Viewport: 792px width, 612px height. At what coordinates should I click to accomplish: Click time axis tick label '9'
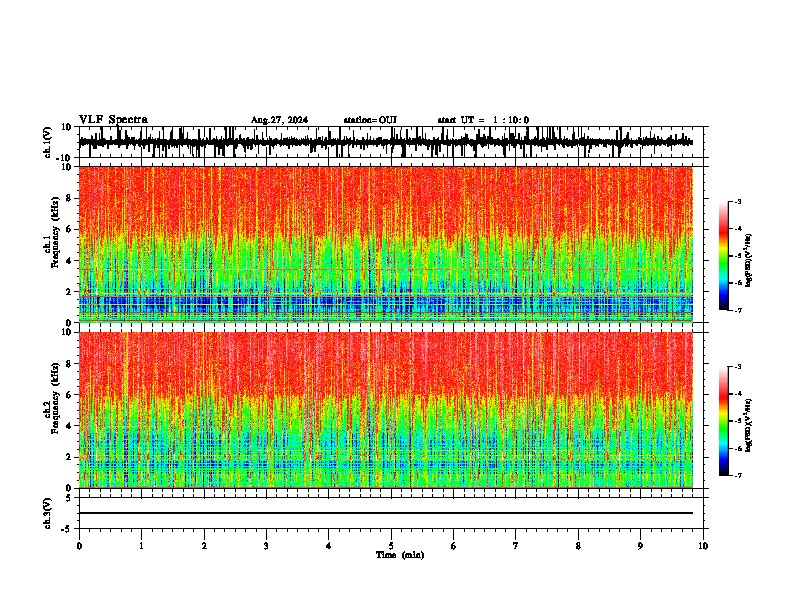click(640, 546)
